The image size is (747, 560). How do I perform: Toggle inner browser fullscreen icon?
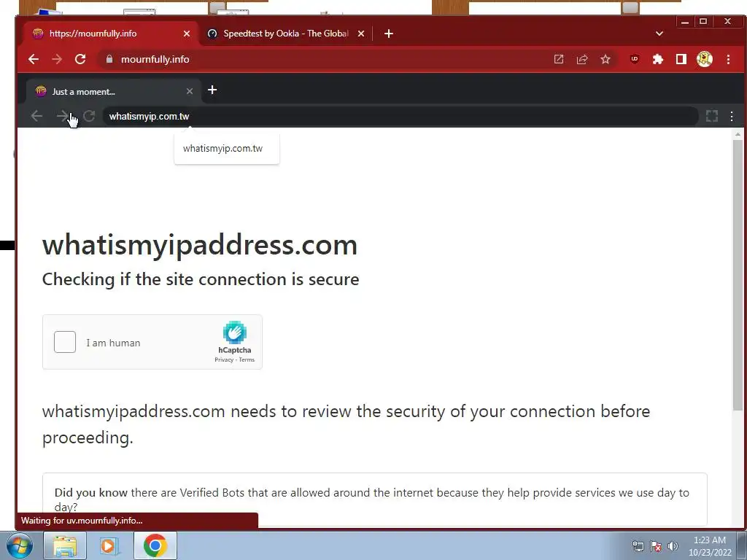tap(712, 116)
